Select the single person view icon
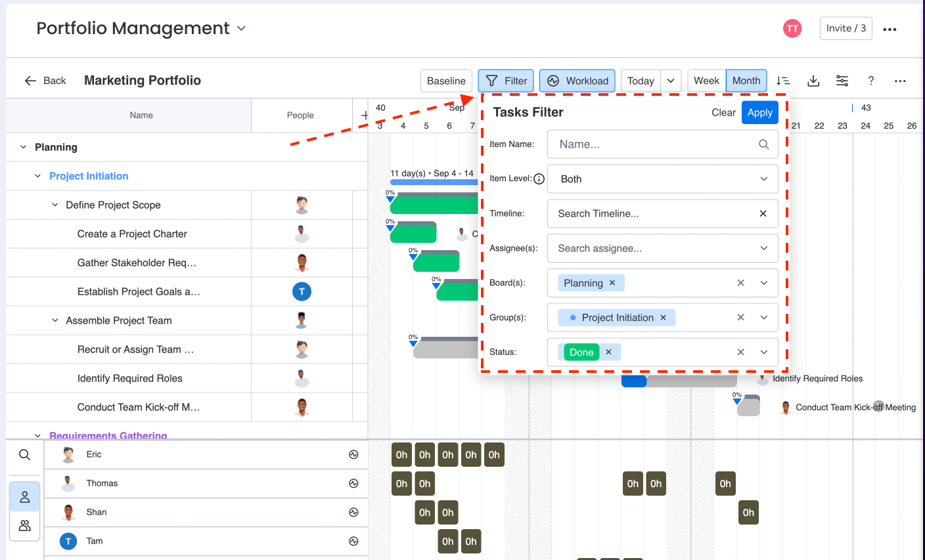The height and width of the screenshot is (560, 925). click(x=25, y=497)
